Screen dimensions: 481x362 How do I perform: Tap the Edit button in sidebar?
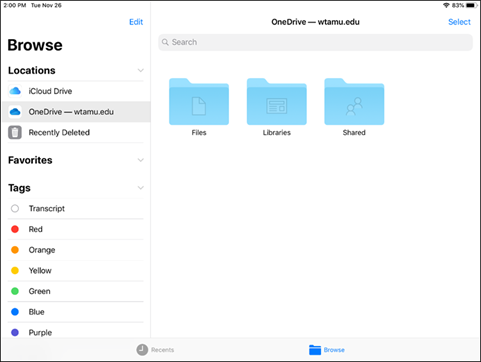point(136,22)
